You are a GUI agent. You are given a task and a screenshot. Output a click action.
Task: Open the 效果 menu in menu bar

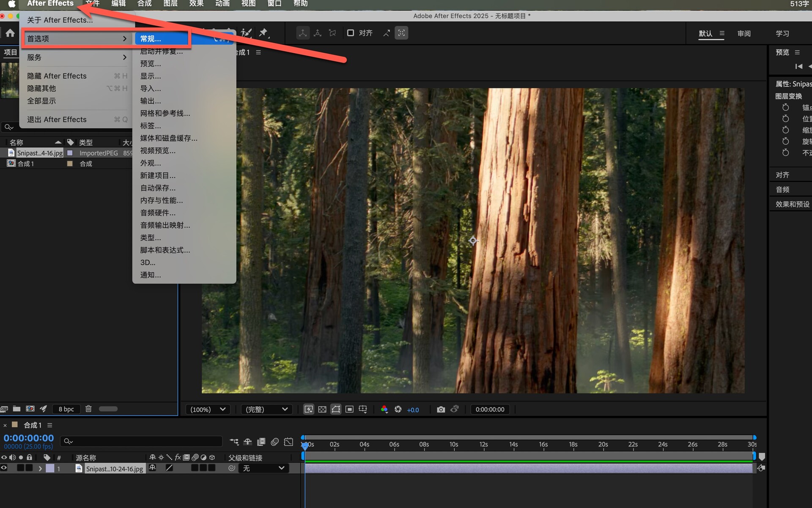(x=196, y=4)
